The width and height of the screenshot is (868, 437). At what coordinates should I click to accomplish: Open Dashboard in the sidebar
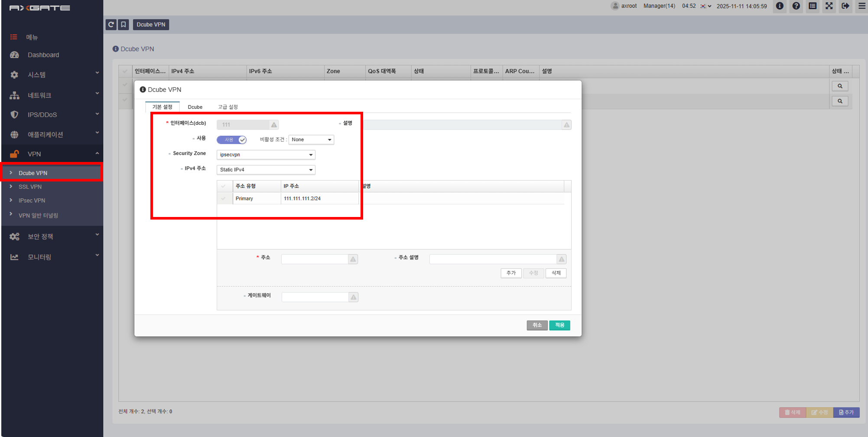43,55
